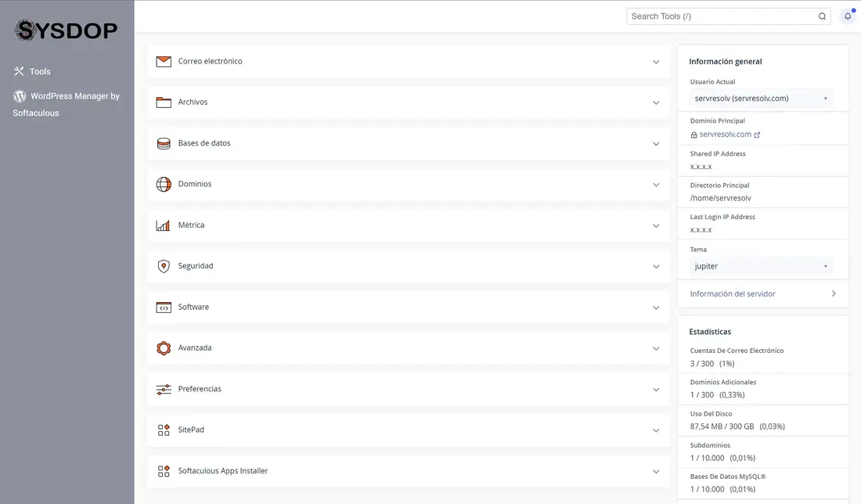The width and height of the screenshot is (861, 504).
Task: Click the Avanzada gear icon
Action: point(164,348)
